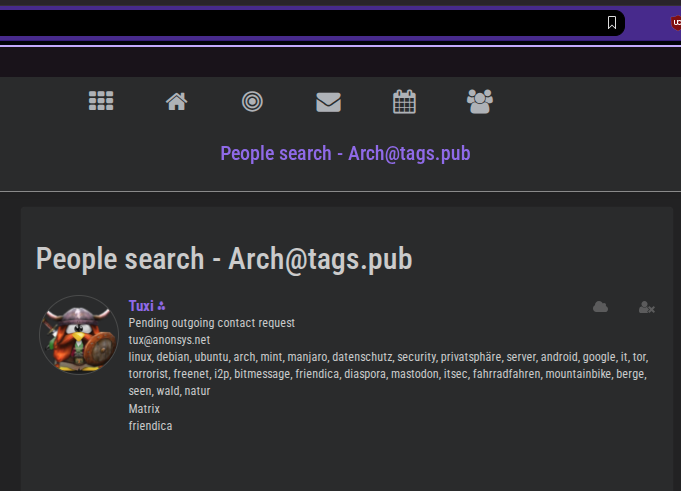Click the Matrix label in Tuxi's entry

(x=144, y=408)
